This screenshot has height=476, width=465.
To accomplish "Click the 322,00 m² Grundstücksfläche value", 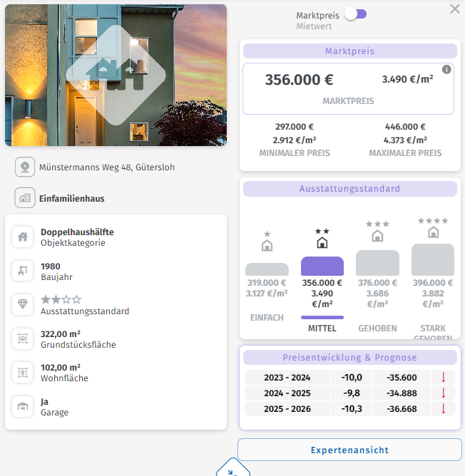I will [61, 334].
